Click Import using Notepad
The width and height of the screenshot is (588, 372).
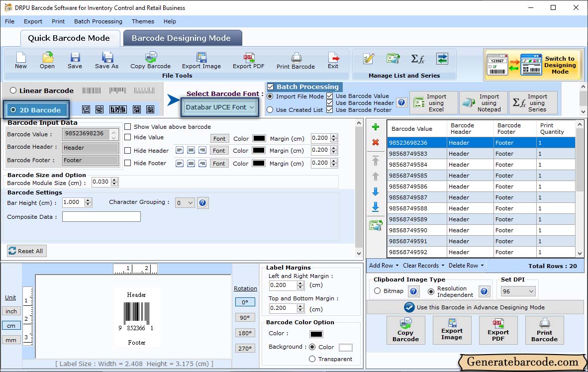(484, 103)
